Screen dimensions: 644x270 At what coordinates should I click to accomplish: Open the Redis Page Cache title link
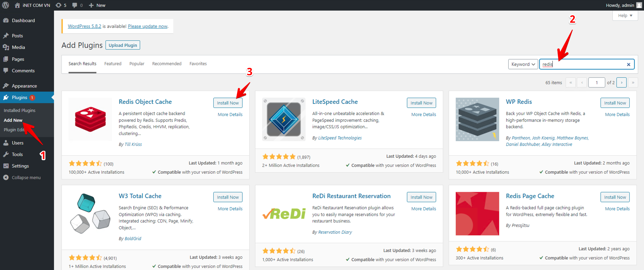tap(530, 196)
